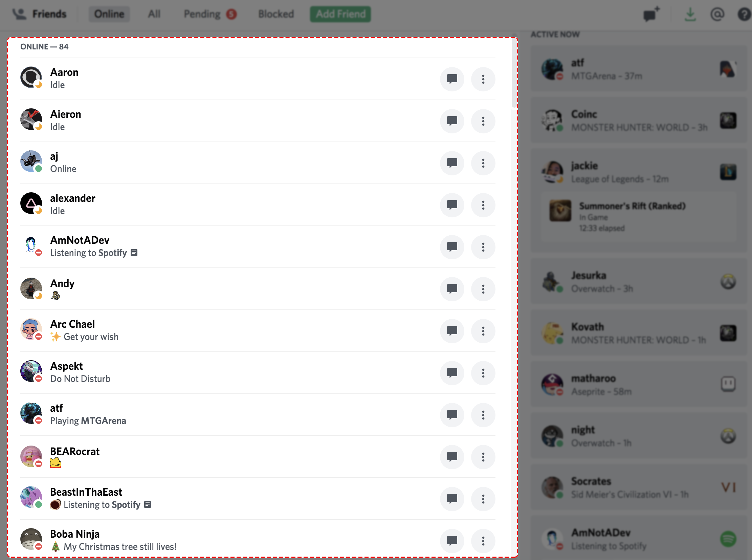Click the message icon for Aaron
This screenshot has height=560, width=752.
click(x=452, y=79)
